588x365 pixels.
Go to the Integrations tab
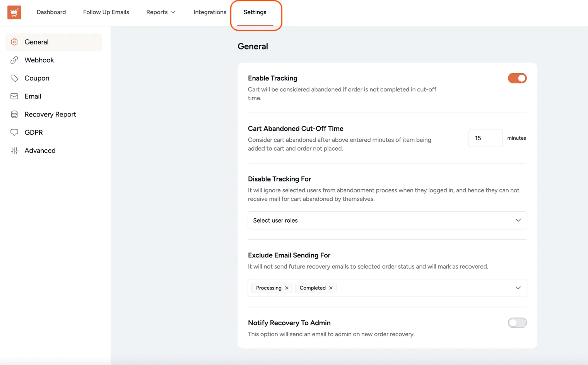point(210,12)
